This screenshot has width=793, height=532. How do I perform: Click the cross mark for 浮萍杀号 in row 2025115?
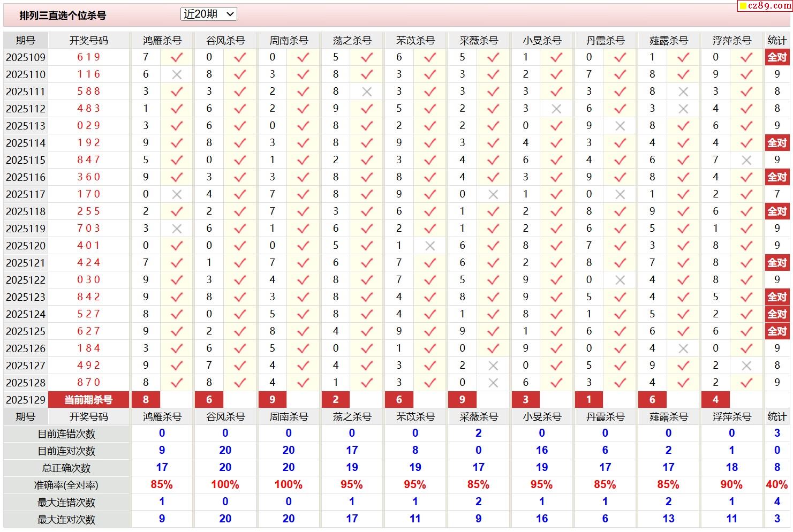(746, 160)
